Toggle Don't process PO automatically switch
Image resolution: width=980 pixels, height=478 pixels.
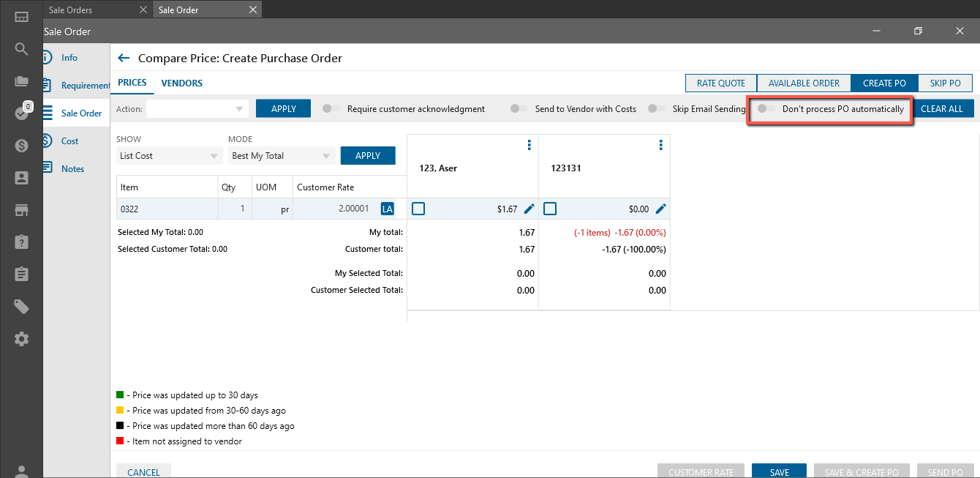[x=766, y=109]
